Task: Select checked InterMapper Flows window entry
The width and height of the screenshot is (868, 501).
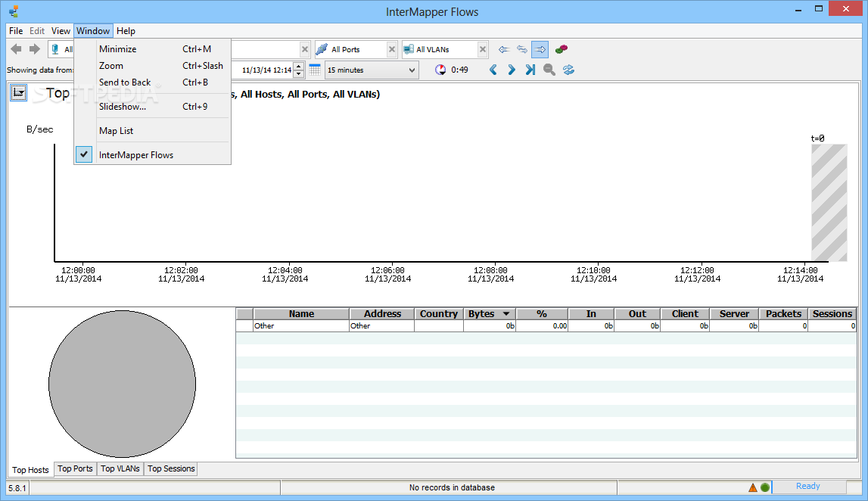Action: pyautogui.click(x=152, y=155)
